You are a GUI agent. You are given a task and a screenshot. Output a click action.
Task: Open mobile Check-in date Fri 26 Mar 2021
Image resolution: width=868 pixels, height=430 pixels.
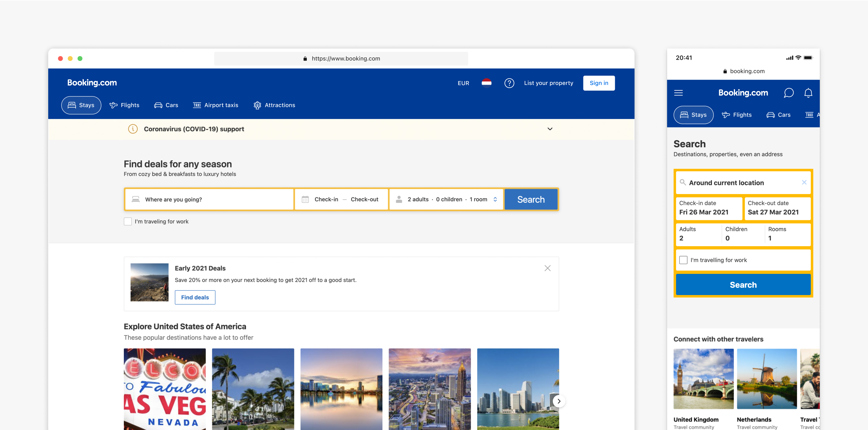(x=709, y=208)
